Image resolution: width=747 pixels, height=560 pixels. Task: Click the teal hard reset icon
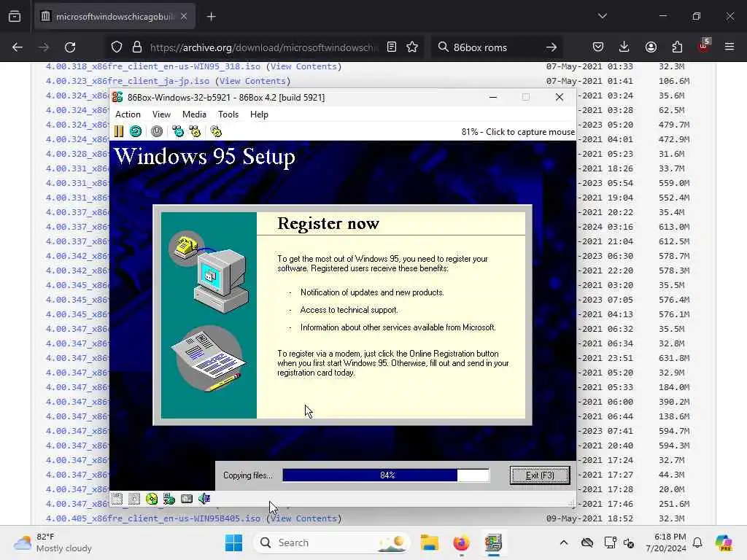136,131
